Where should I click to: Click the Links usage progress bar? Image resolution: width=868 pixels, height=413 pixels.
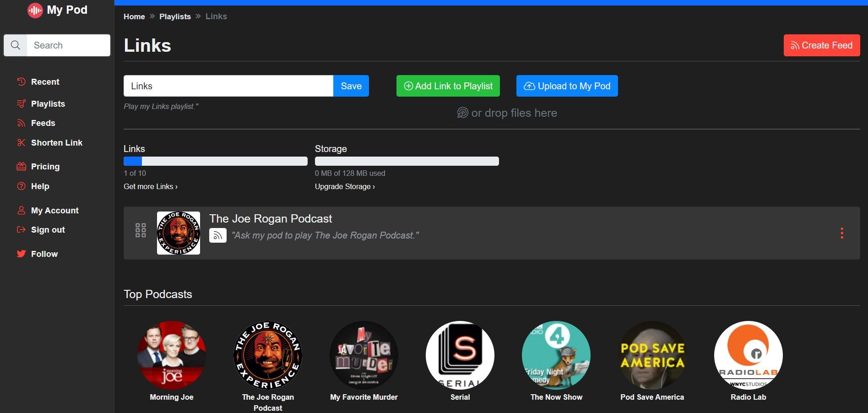point(216,161)
